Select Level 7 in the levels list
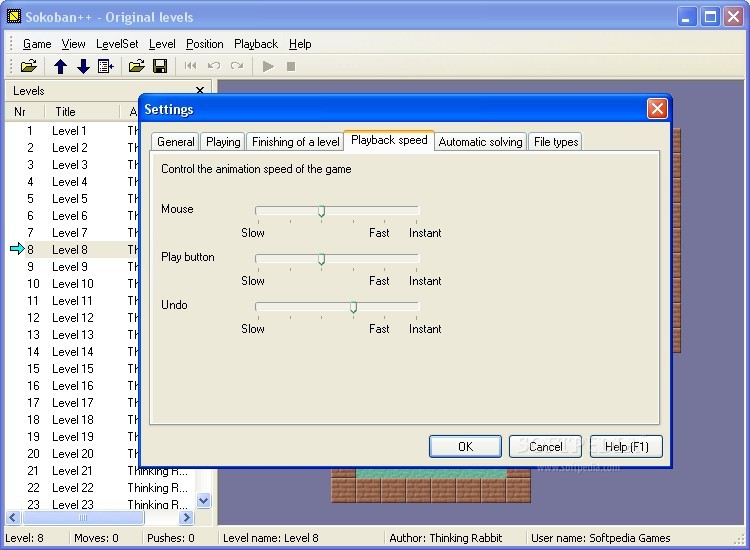Image resolution: width=750 pixels, height=550 pixels. 72,232
